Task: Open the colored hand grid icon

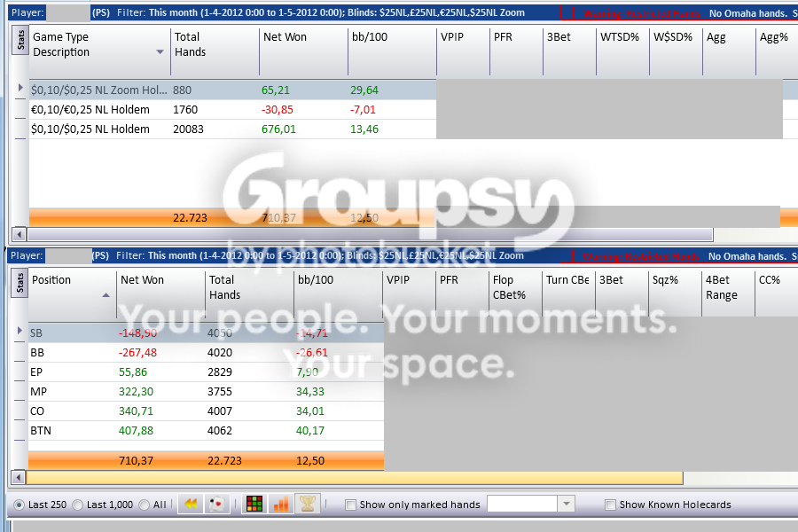Action: (x=254, y=504)
